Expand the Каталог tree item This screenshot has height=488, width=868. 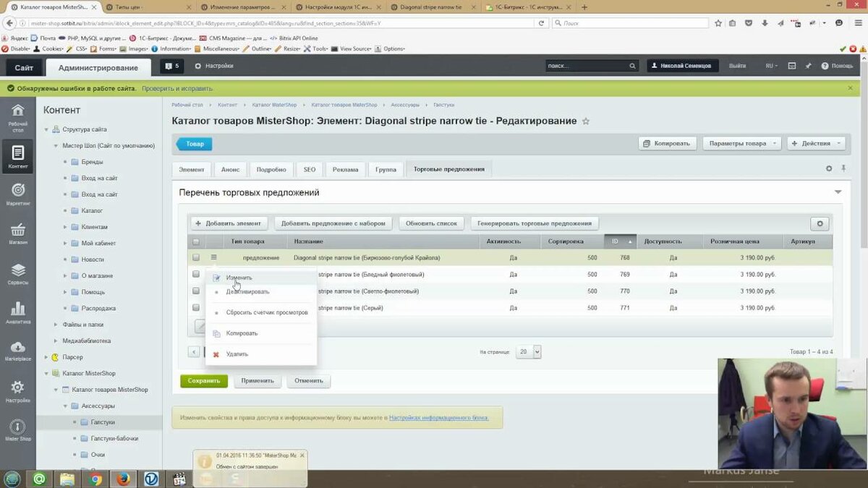click(65, 210)
